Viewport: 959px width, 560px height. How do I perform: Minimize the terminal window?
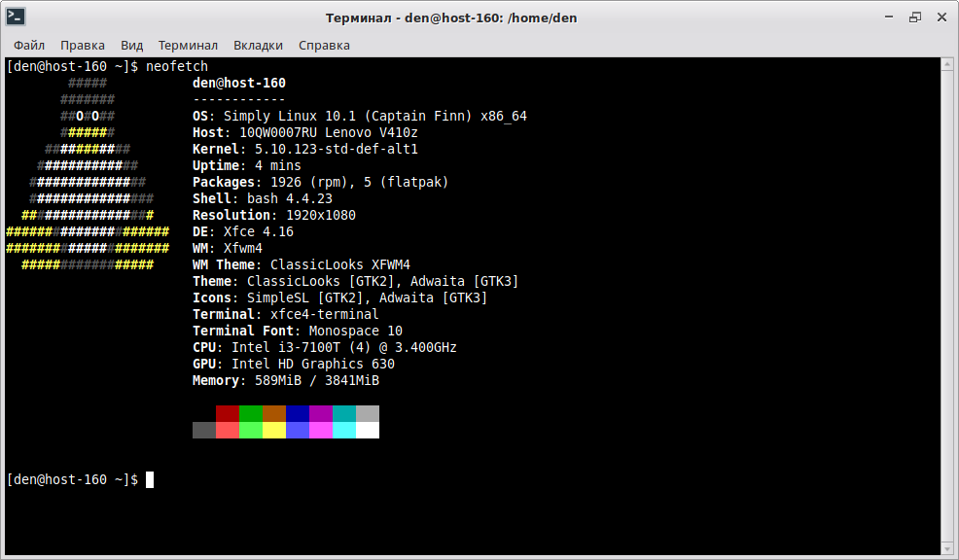[x=889, y=17]
